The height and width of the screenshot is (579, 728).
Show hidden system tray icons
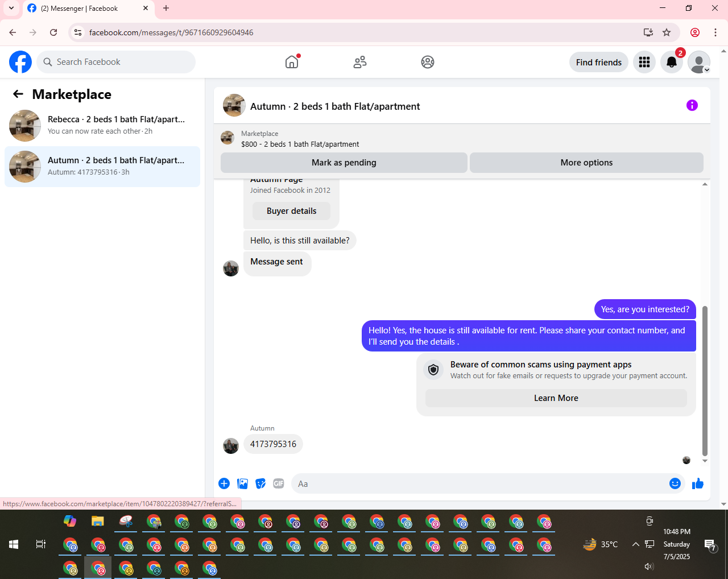tap(635, 544)
